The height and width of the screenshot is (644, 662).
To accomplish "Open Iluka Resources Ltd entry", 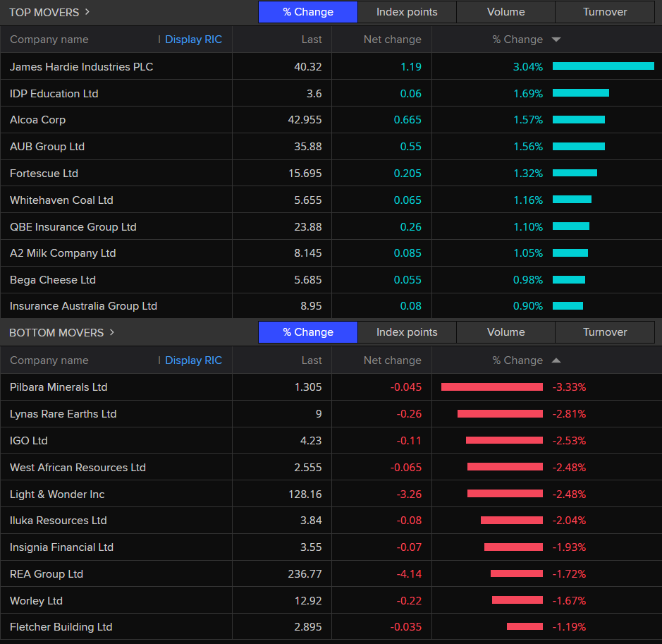I will 59,521.
